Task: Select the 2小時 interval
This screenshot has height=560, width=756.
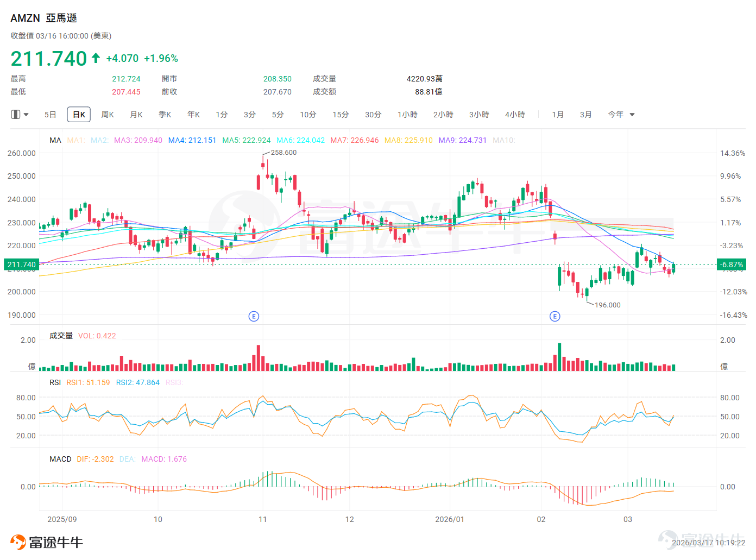Action: 443,115
